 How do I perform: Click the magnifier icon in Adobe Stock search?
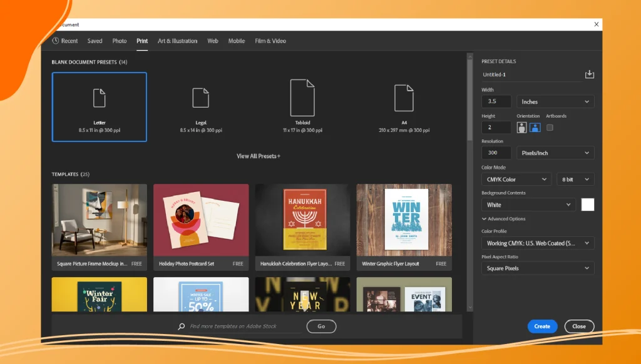181,326
